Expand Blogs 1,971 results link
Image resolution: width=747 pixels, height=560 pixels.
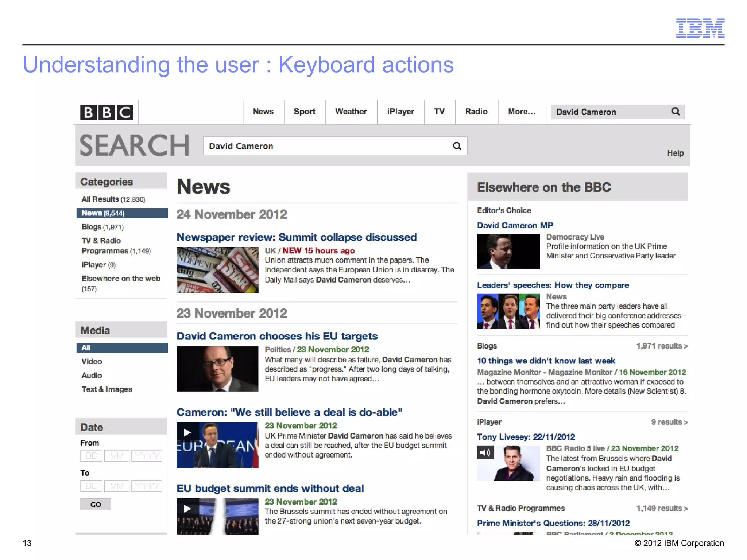(x=662, y=346)
